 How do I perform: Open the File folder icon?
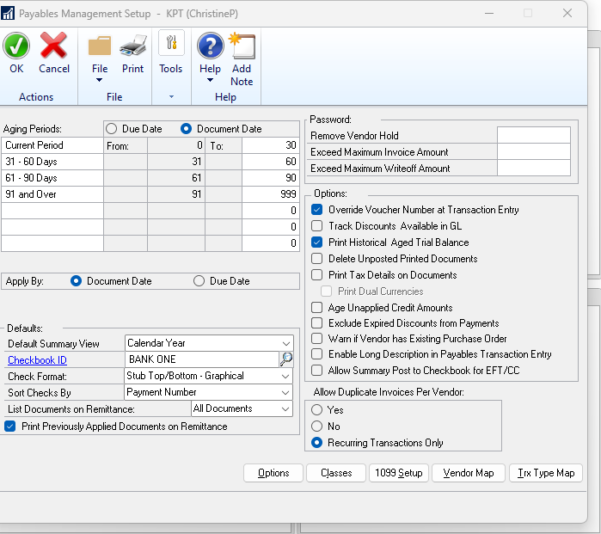pos(100,46)
